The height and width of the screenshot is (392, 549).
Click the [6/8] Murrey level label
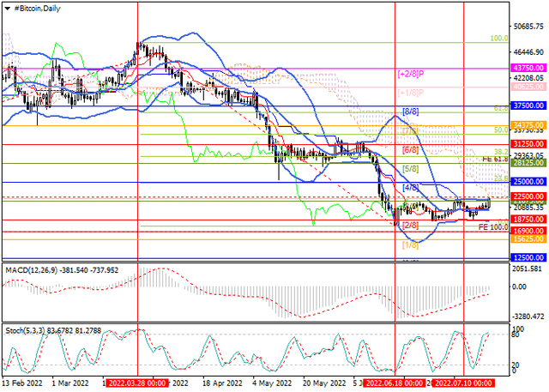click(410, 150)
